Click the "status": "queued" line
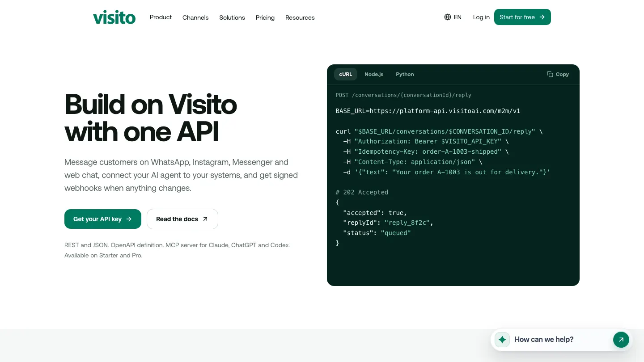 coord(377,233)
